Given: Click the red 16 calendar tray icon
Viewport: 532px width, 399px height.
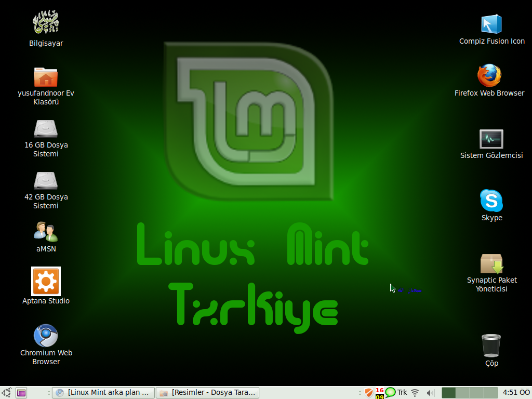Looking at the screenshot, I should [x=380, y=393].
